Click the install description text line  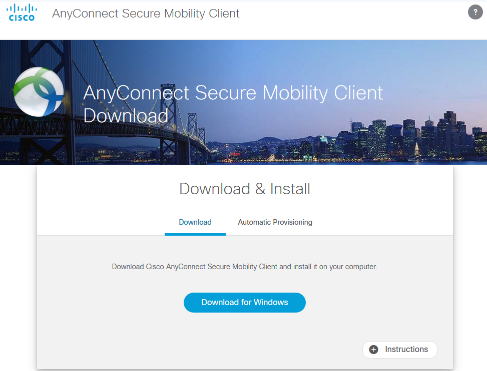(244, 266)
